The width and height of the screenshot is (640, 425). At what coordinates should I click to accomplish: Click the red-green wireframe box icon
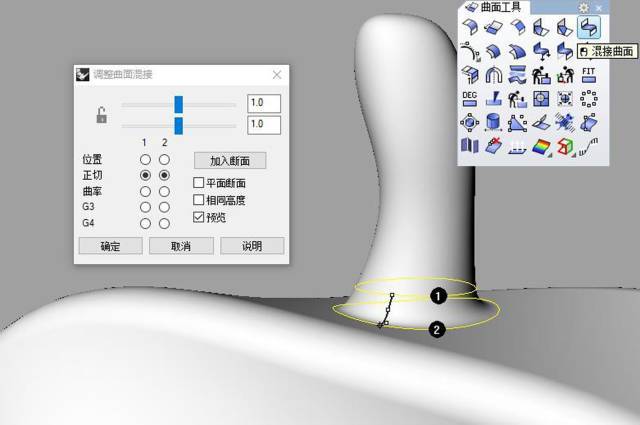(565, 146)
